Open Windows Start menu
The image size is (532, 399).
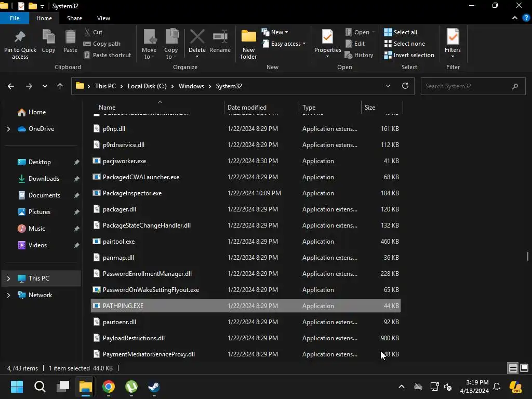click(x=17, y=387)
